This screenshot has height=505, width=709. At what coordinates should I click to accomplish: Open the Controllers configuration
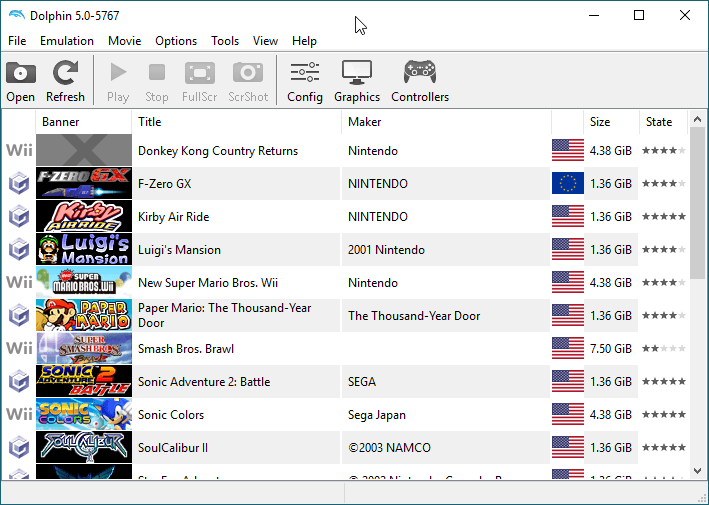[x=419, y=81]
